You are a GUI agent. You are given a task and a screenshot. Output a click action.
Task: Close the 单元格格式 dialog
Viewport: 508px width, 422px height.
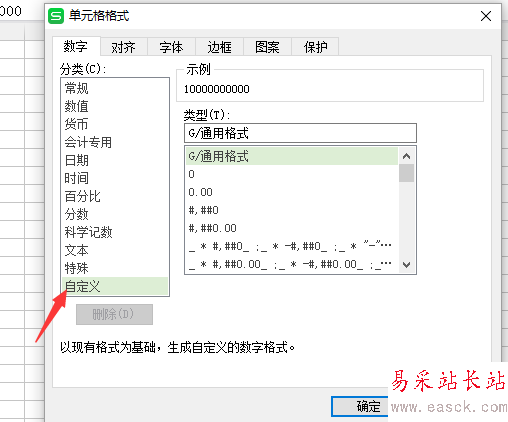coord(486,16)
